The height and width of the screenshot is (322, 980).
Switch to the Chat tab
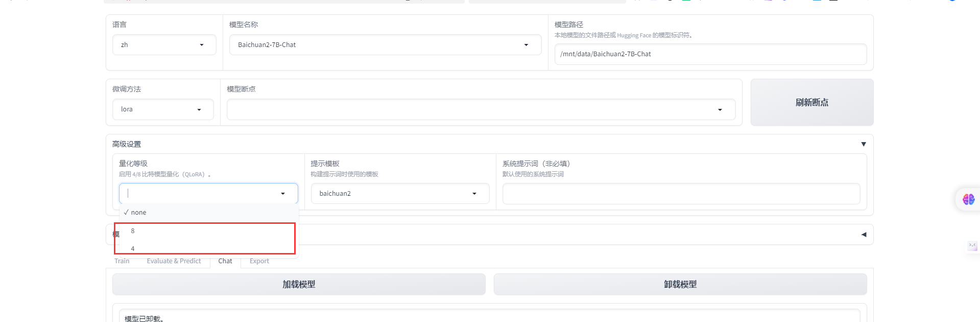(225, 261)
